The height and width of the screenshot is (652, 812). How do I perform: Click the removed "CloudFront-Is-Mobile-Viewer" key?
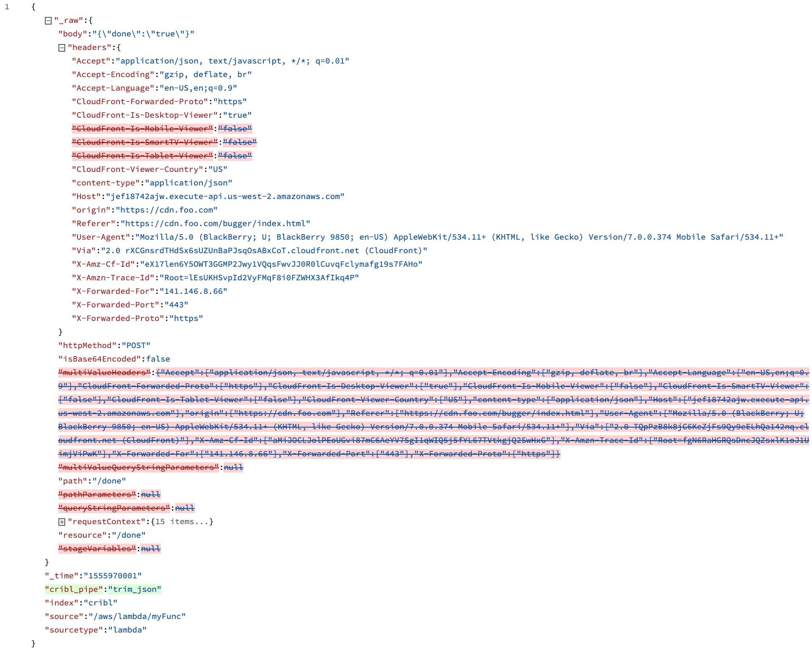point(142,129)
